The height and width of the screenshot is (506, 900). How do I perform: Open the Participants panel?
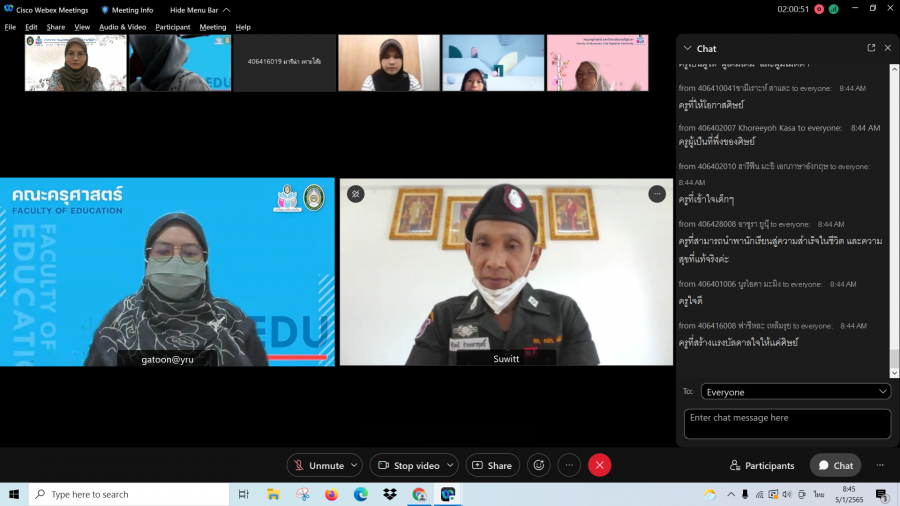(762, 465)
